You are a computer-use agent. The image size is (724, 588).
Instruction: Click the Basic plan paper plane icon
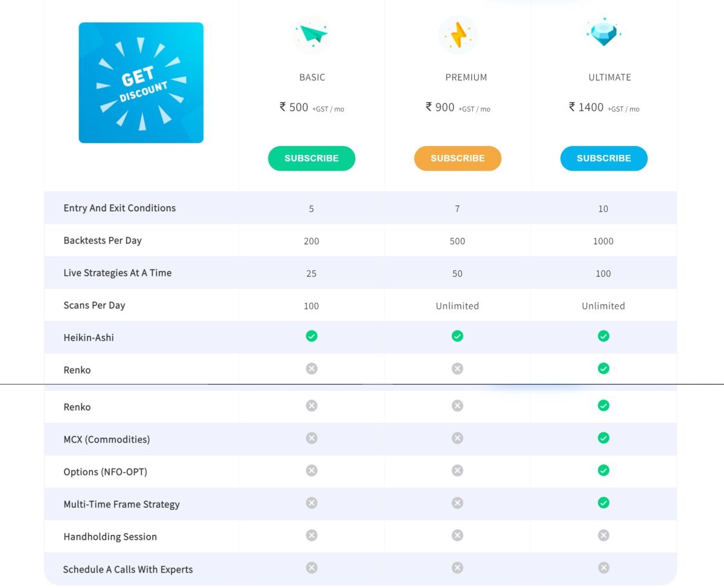tap(311, 34)
